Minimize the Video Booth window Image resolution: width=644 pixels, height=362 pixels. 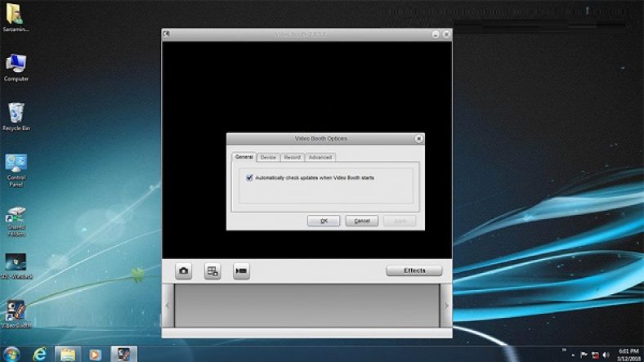pos(436,34)
